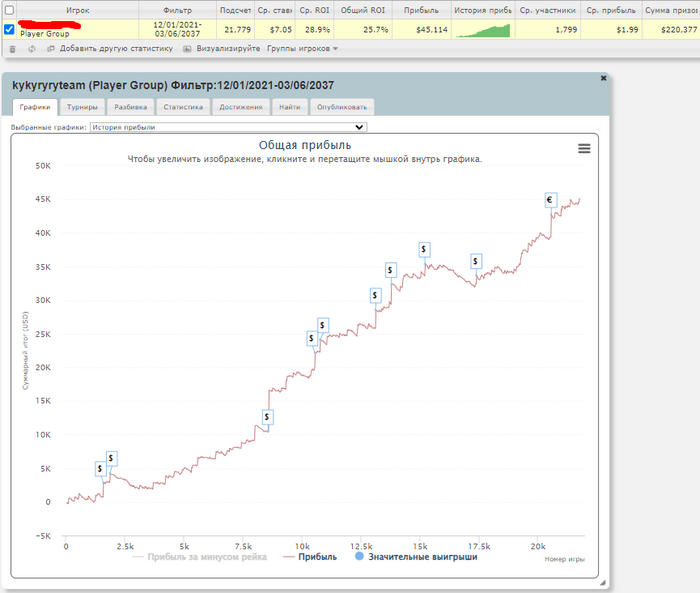Image resolution: width=700 pixels, height=593 pixels.
Task: Click the $ marker near 17.5k games
Action: [x=476, y=262]
